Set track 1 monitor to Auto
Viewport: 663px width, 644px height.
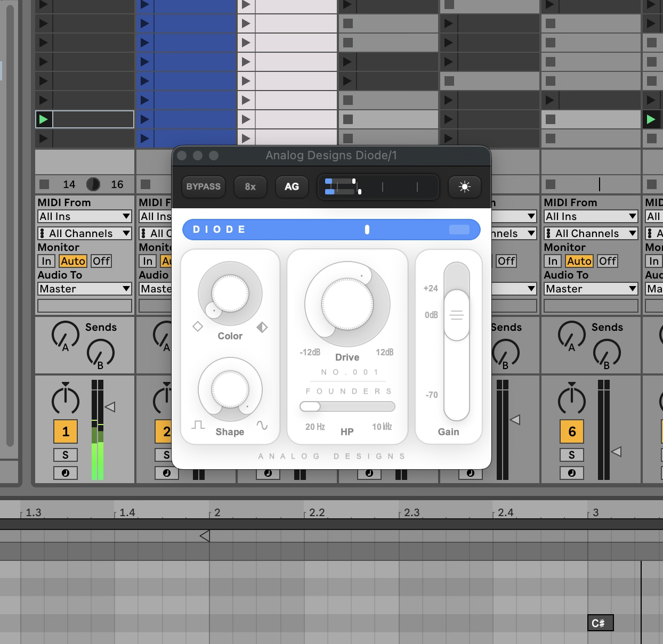73,261
